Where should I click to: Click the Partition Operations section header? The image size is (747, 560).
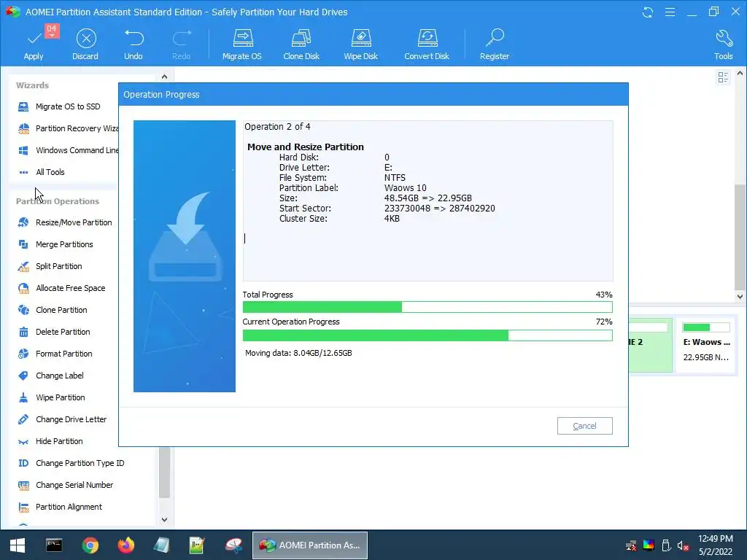coord(58,201)
